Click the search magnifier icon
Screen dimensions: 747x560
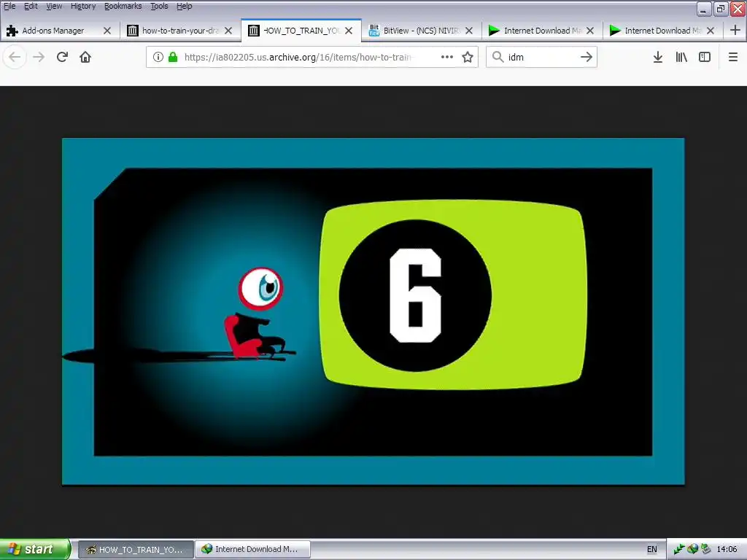[498, 57]
